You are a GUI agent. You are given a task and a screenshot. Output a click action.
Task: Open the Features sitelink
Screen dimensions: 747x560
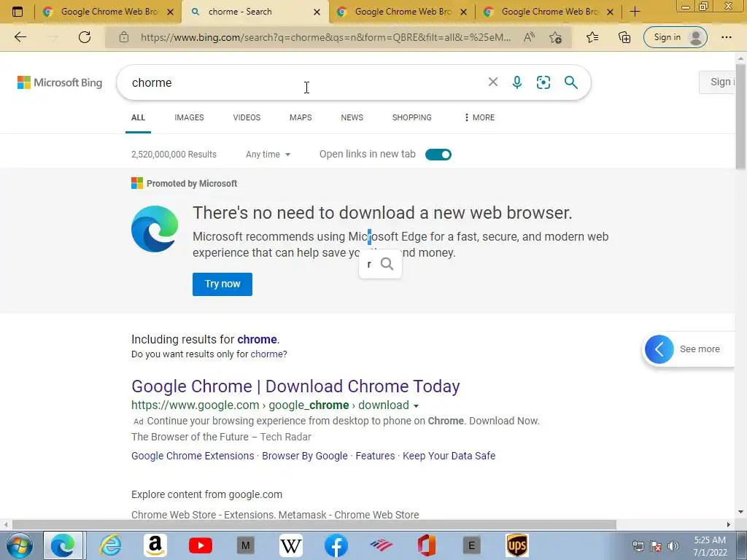click(375, 456)
